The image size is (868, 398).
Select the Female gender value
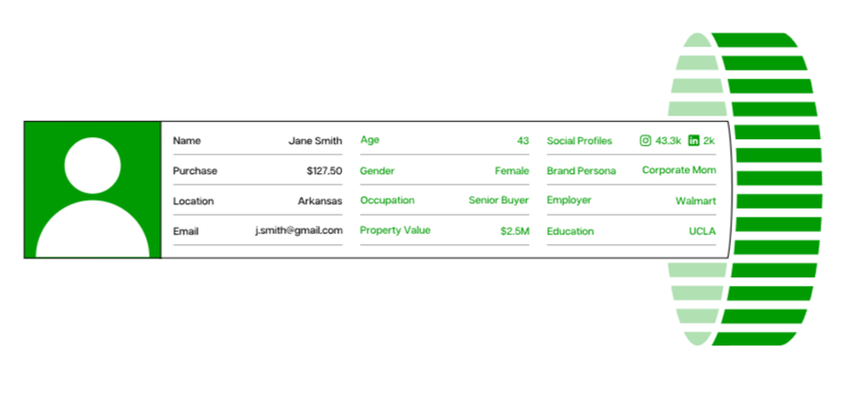click(x=511, y=171)
